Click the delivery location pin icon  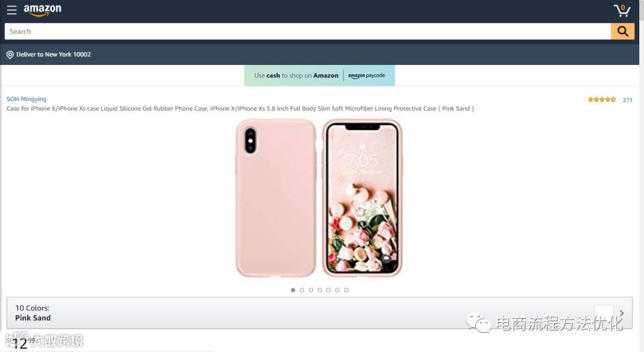[x=10, y=55]
